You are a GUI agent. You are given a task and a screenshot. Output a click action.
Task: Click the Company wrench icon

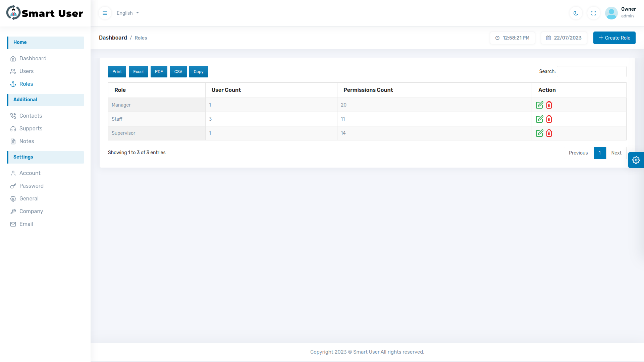click(x=13, y=211)
